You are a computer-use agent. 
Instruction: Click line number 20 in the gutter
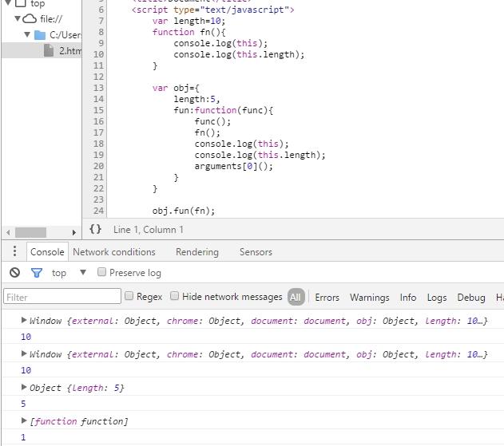(x=99, y=166)
